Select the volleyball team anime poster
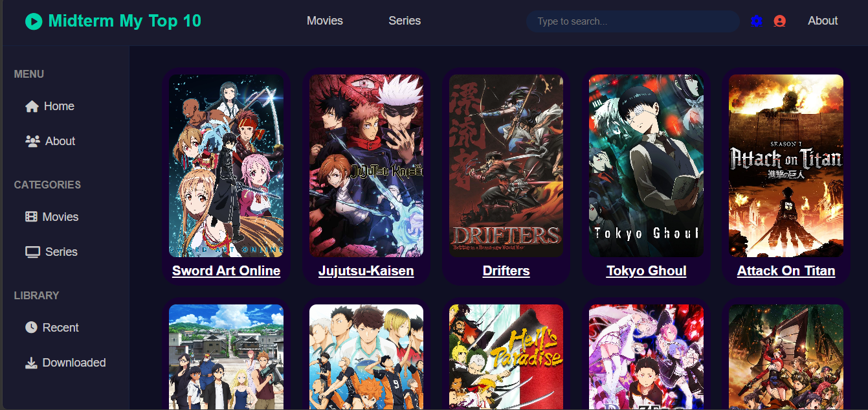This screenshot has width=868, height=410. [366, 357]
